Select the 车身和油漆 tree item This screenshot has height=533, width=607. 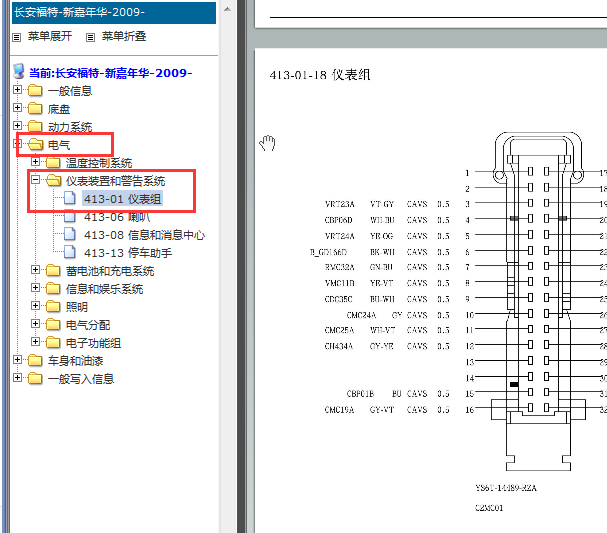pos(75,362)
